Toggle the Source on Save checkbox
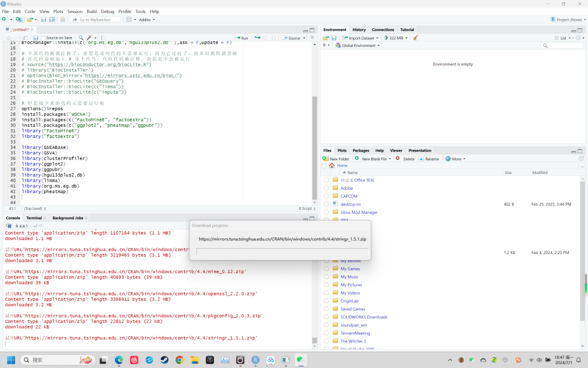Viewport: 588px width, 368px height. (44, 38)
